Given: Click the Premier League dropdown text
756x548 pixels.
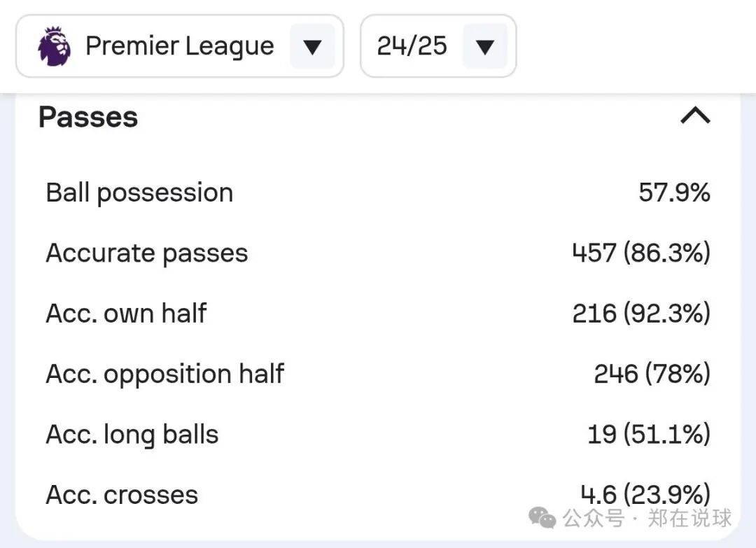Looking at the screenshot, I should point(180,46).
